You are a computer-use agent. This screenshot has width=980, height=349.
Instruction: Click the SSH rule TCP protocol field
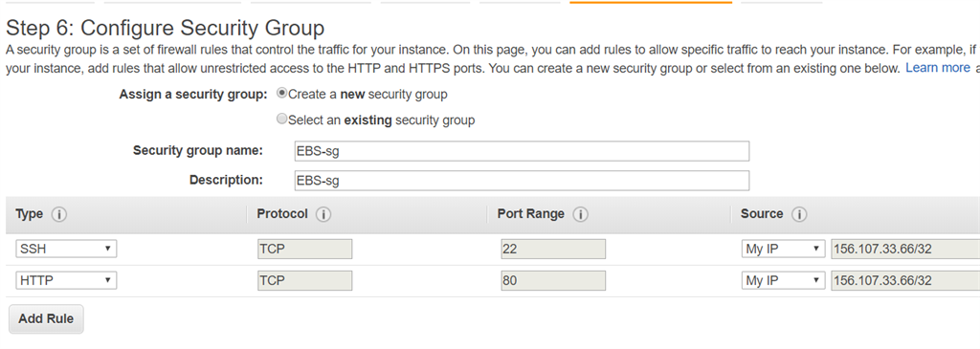[x=305, y=249]
